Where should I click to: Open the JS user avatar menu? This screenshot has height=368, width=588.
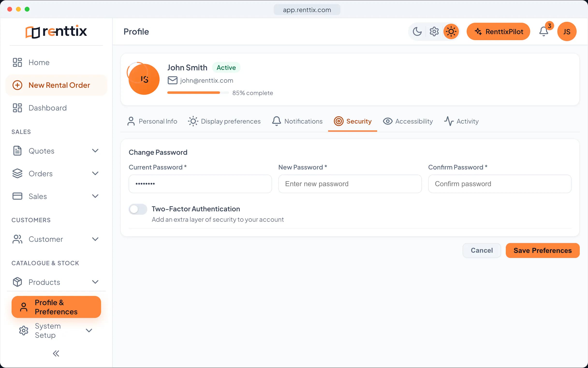566,32
